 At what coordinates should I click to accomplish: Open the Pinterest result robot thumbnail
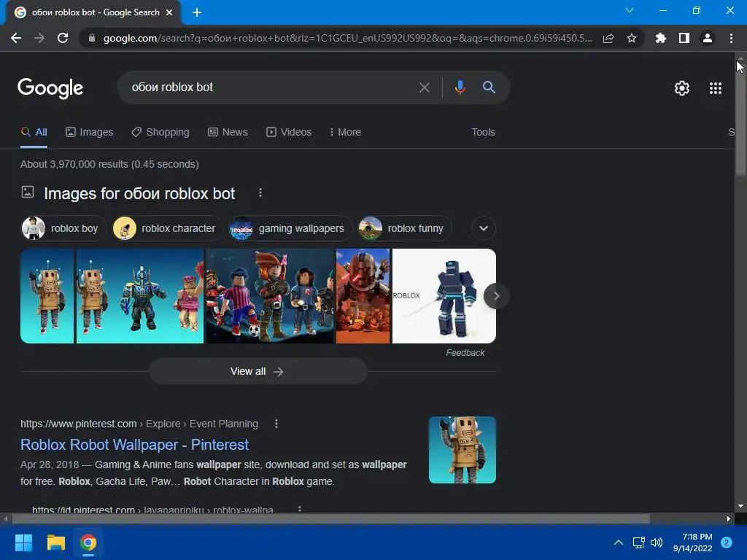pyautogui.click(x=462, y=450)
